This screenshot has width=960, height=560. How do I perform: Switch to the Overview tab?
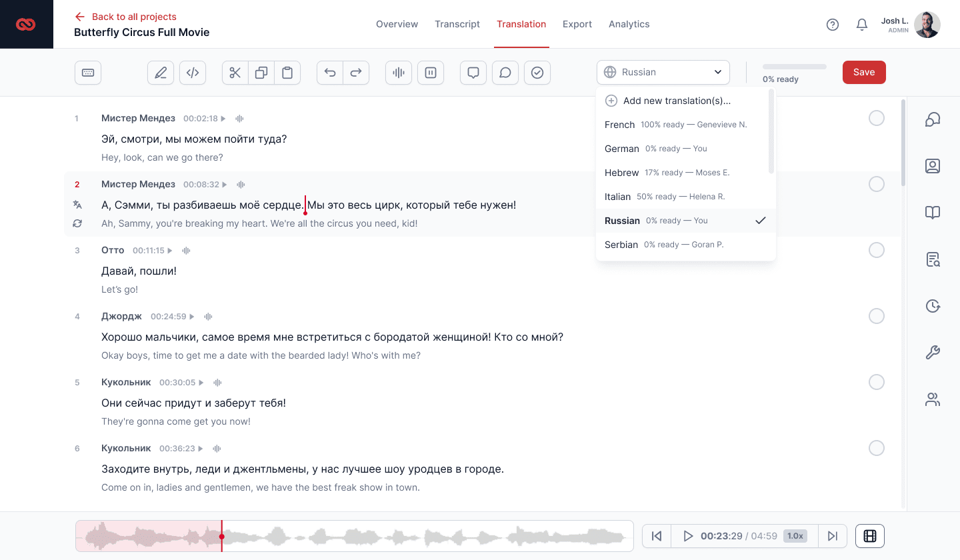[x=397, y=24]
